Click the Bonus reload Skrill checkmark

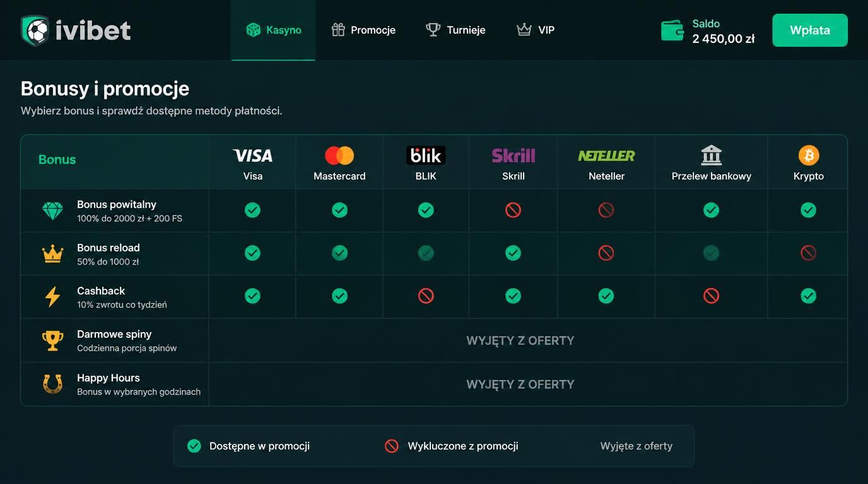pyautogui.click(x=513, y=253)
